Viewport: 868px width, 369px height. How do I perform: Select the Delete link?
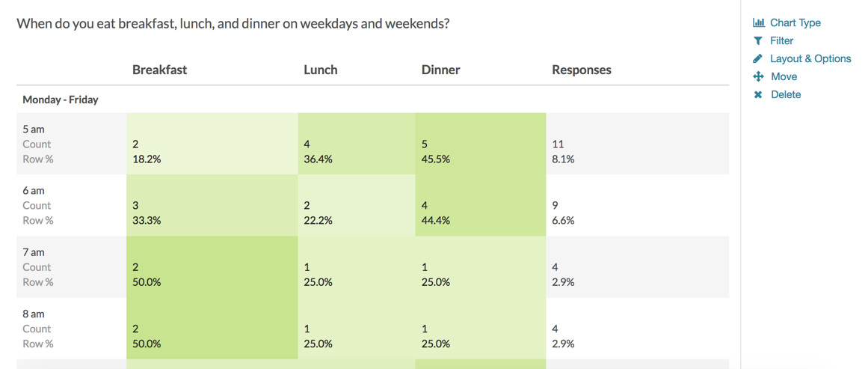(786, 95)
